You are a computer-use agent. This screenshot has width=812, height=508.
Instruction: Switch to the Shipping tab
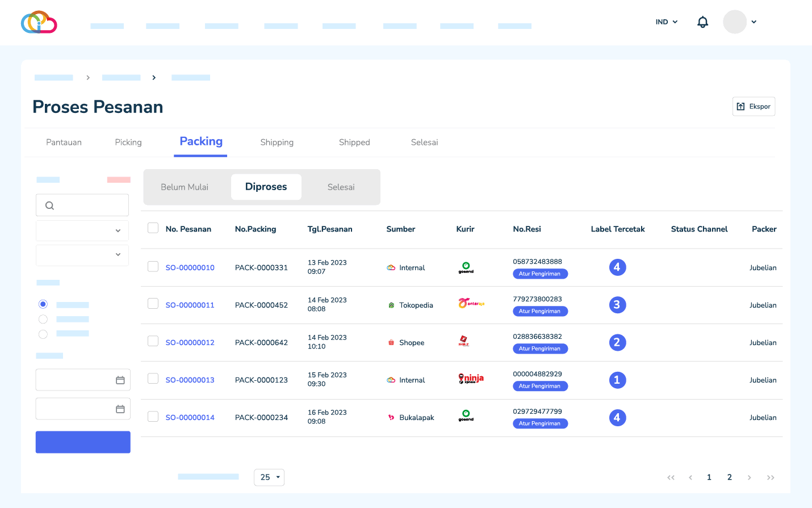pos(277,142)
